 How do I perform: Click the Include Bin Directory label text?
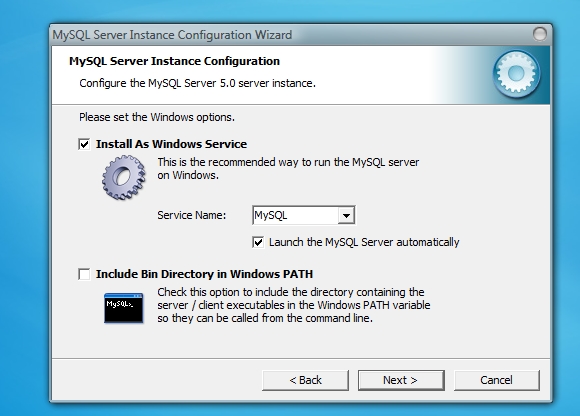tap(204, 274)
